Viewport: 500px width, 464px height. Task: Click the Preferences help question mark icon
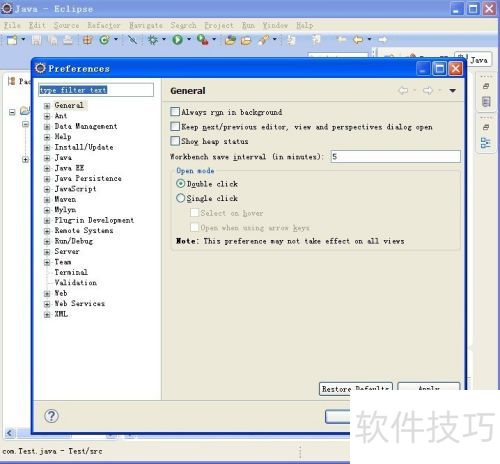point(51,416)
